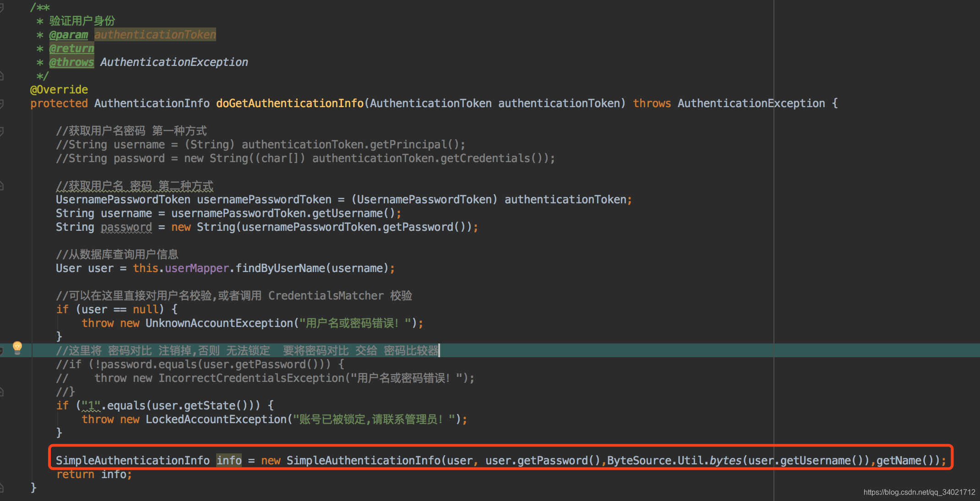Click the doGetAuthenticationInfo method name
This screenshot has width=980, height=501.
pyautogui.click(x=290, y=103)
